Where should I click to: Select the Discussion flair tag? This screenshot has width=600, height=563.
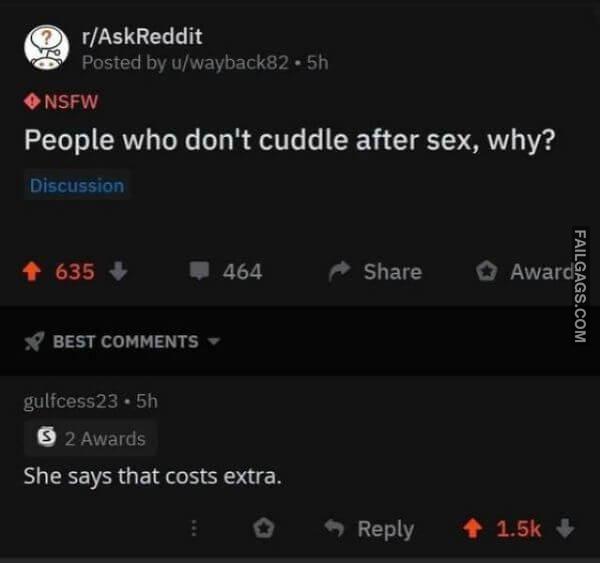coord(77,186)
